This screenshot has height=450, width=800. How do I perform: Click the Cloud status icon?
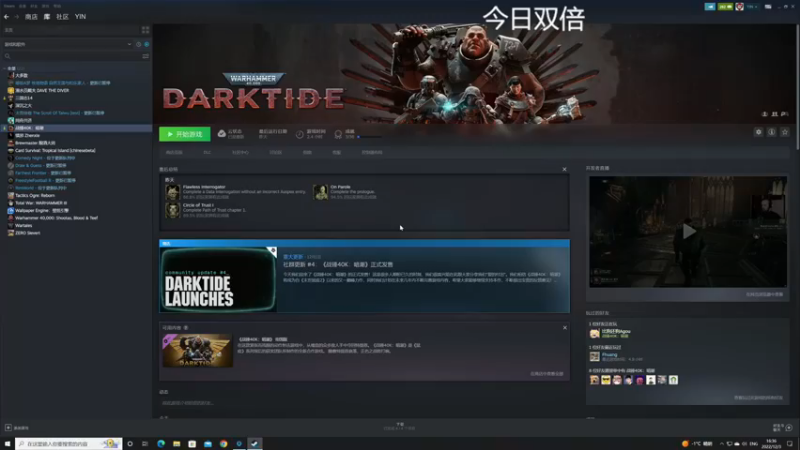coord(221,134)
